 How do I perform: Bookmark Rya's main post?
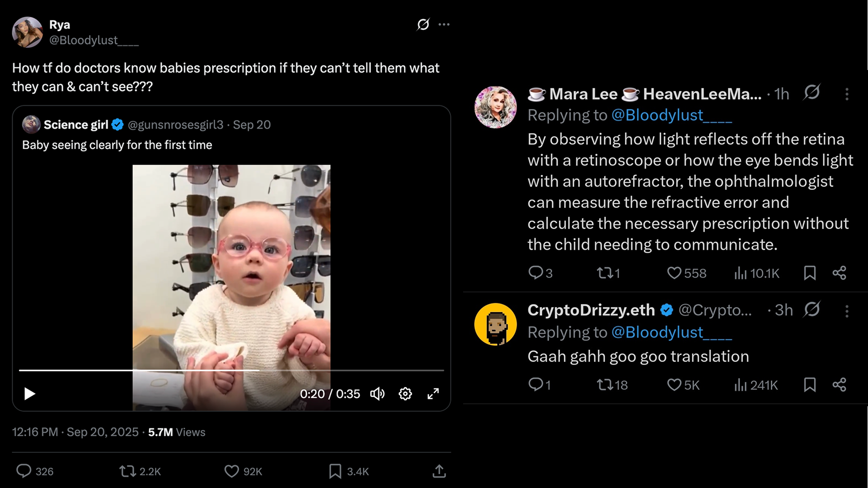pyautogui.click(x=335, y=471)
